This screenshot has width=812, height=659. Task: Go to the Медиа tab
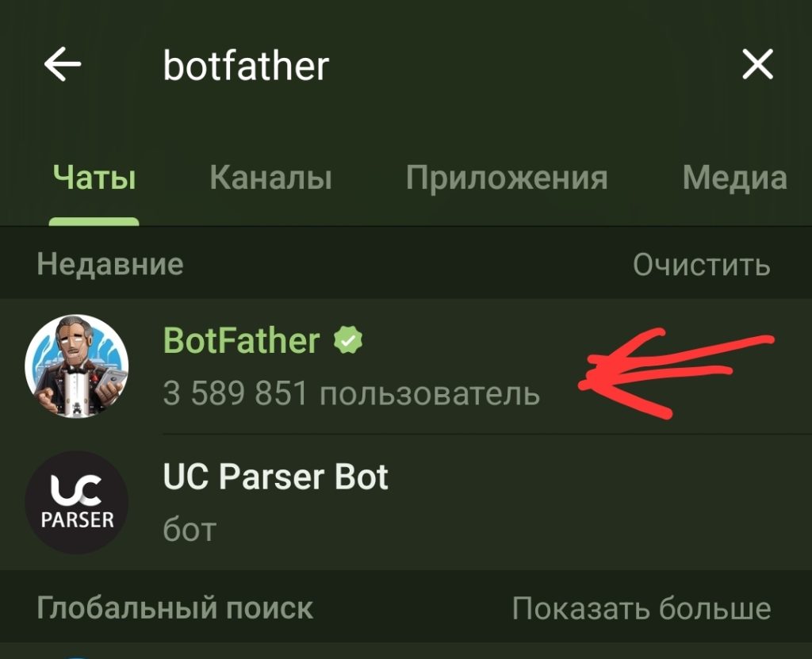tap(735, 178)
